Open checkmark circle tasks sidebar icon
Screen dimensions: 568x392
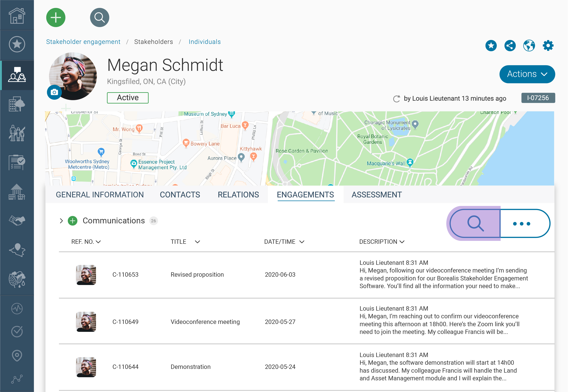[17, 332]
